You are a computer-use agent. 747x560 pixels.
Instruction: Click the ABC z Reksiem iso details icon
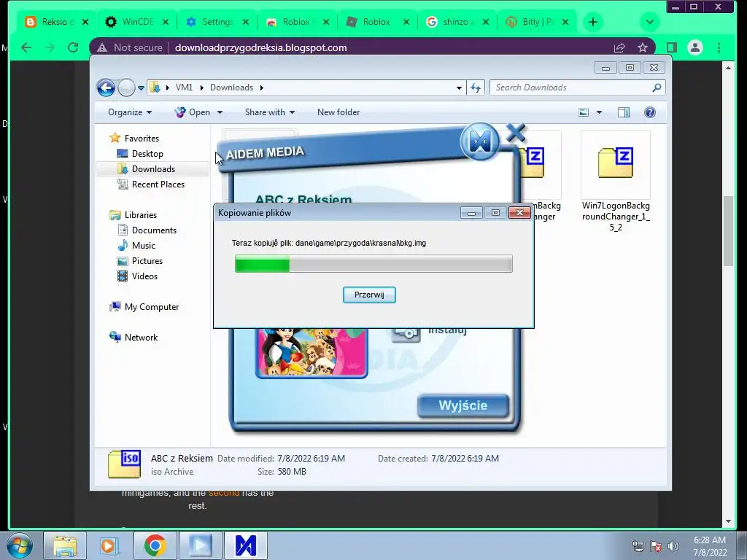124,464
